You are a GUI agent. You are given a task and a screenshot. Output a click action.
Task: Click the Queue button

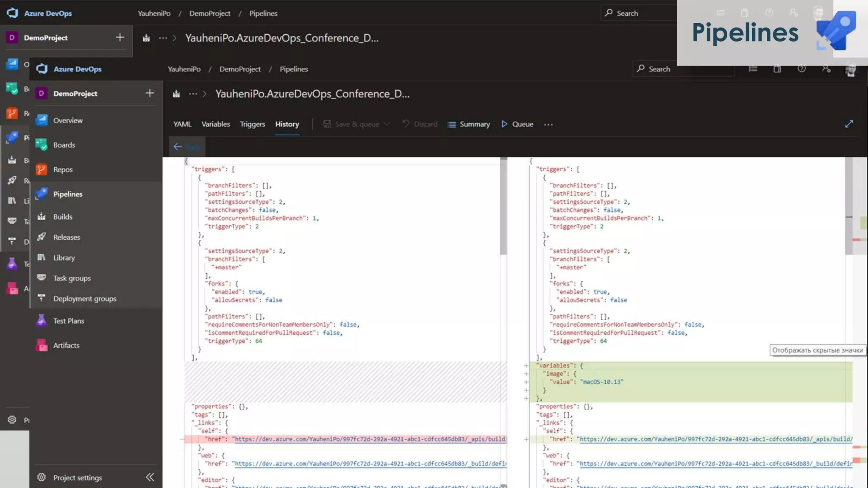point(517,124)
